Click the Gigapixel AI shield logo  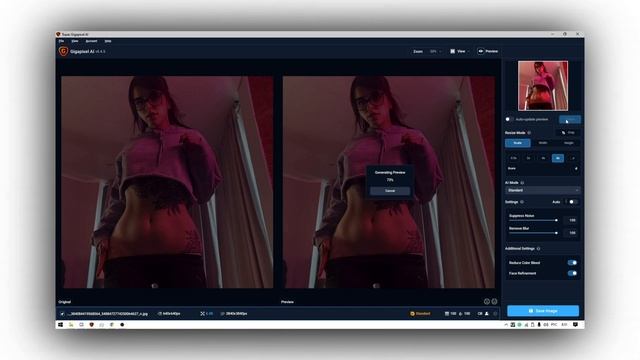63,51
